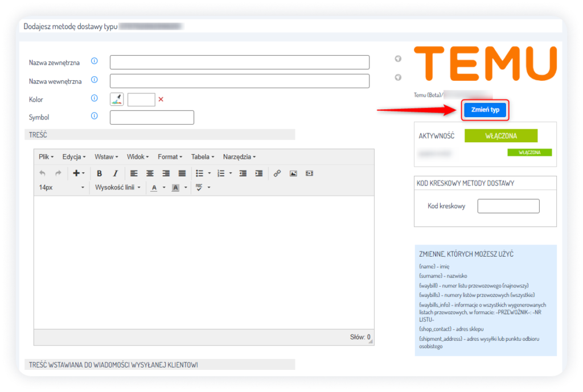The image size is (583, 392).
Task: Expand bullet list style dropdown arrow
Action: coord(210,174)
